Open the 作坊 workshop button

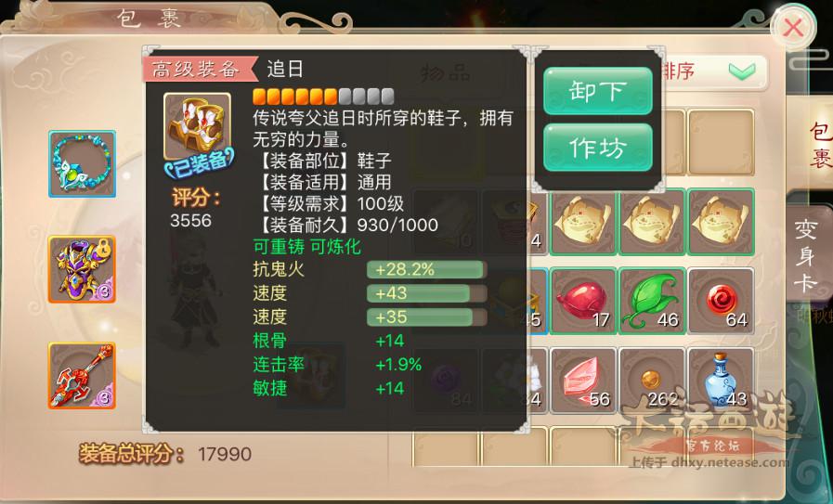[x=598, y=147]
